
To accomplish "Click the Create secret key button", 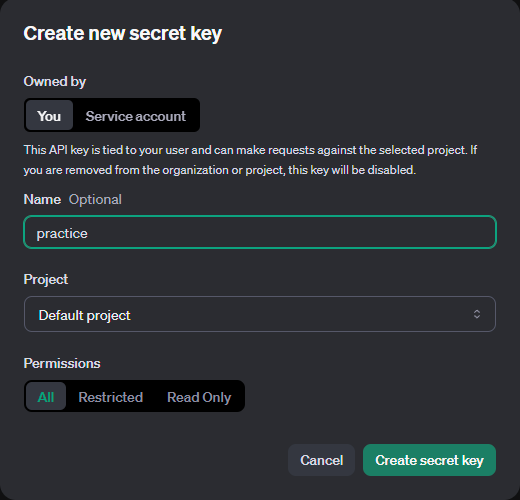I will coord(429,460).
